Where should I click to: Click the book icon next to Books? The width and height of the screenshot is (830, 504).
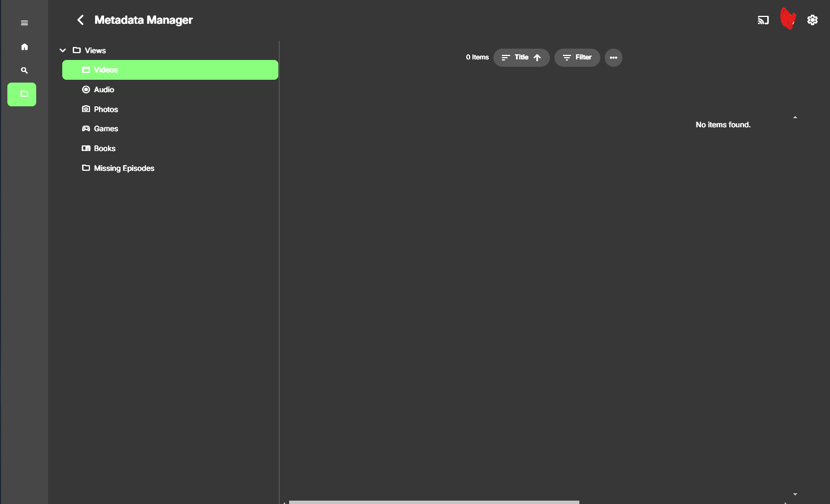point(85,148)
